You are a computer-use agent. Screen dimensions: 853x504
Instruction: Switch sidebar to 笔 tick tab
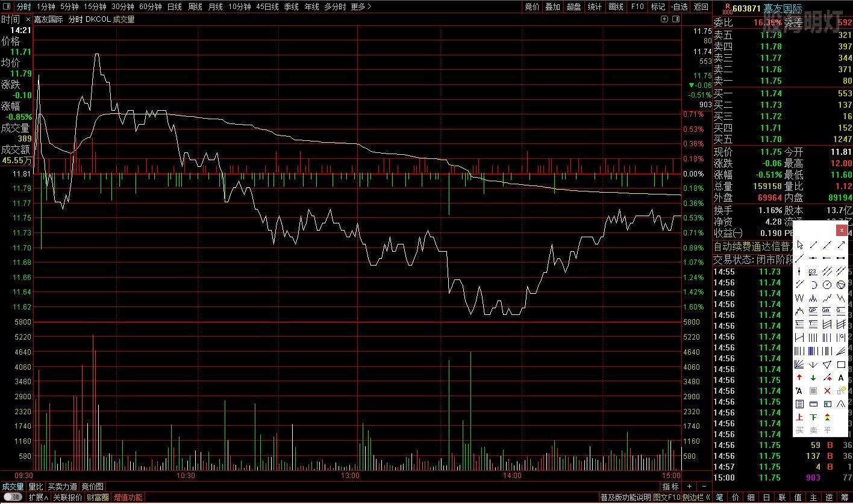tap(720, 497)
